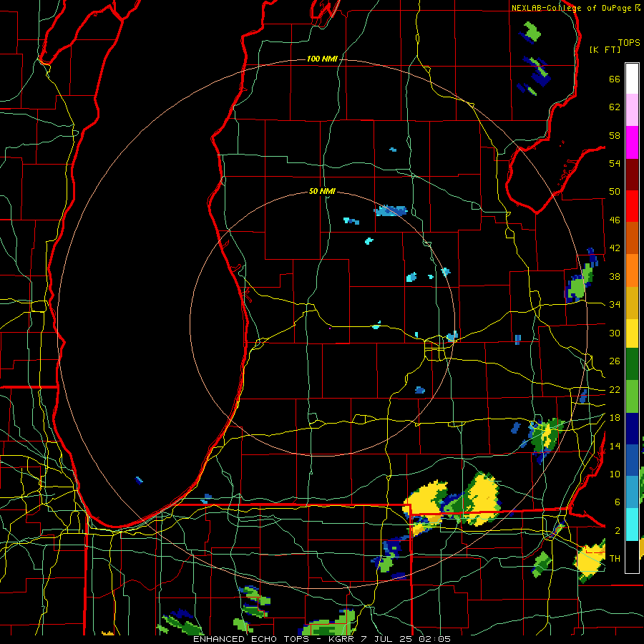Pick the gold legend color band
Screen dimensions: 644x644
coord(632,303)
